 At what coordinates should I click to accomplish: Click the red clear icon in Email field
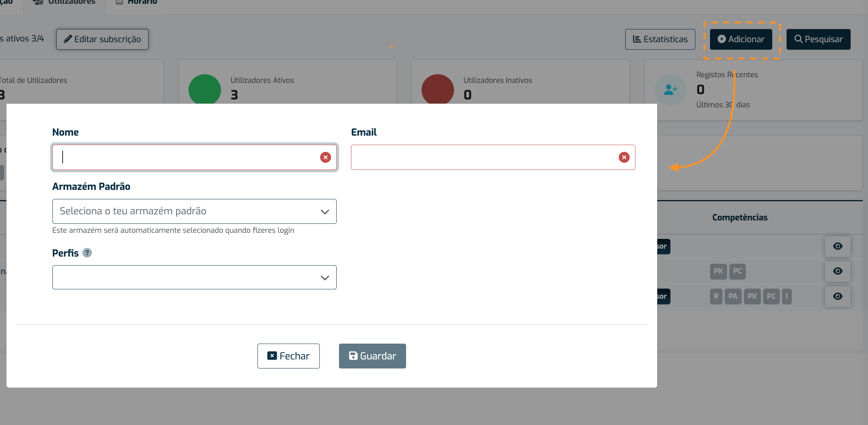624,157
